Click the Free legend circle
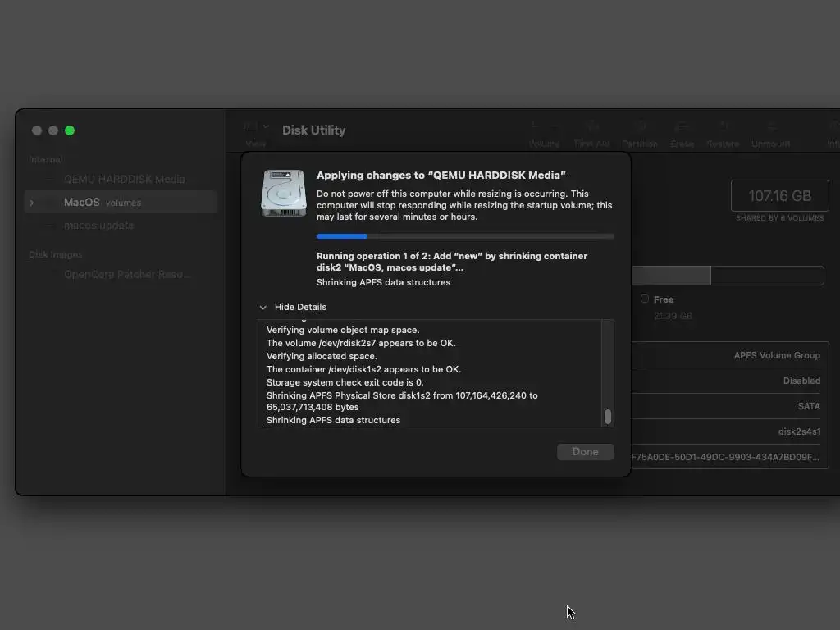This screenshot has width=840, height=630. (x=645, y=299)
